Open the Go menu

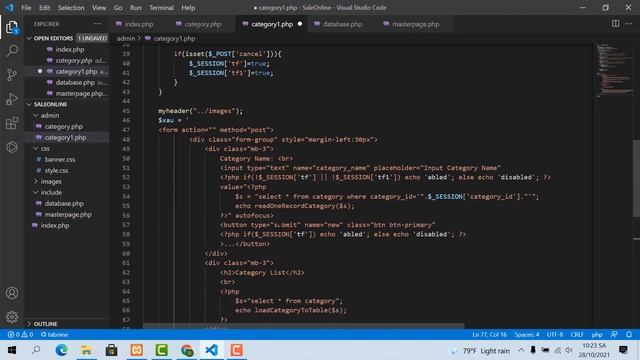click(118, 8)
